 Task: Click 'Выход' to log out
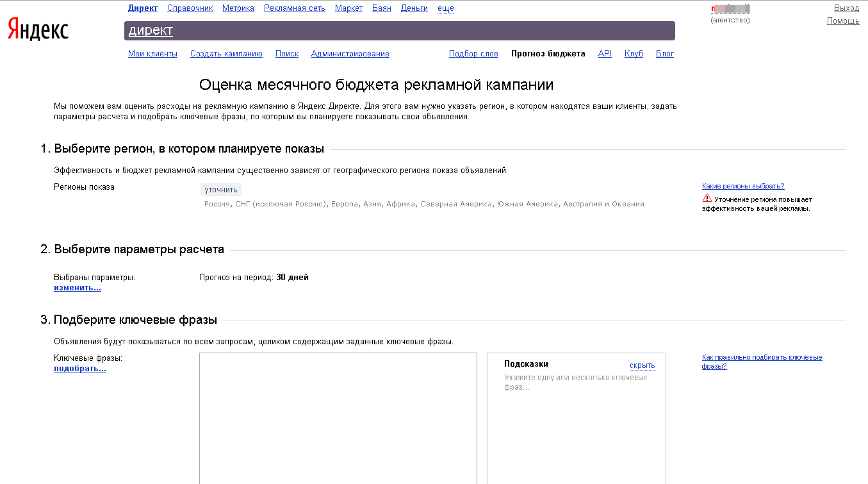847,7
